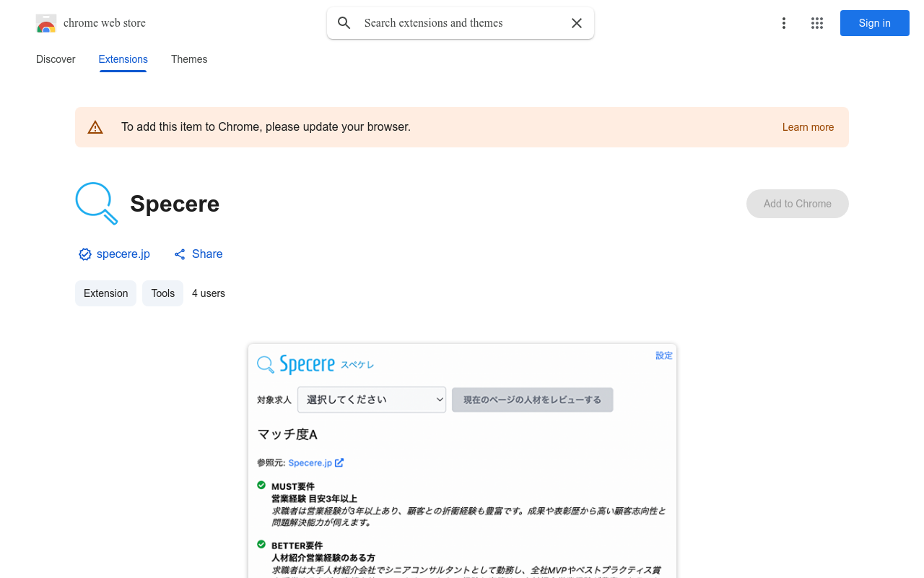Select the Extensions tab

[x=123, y=59]
